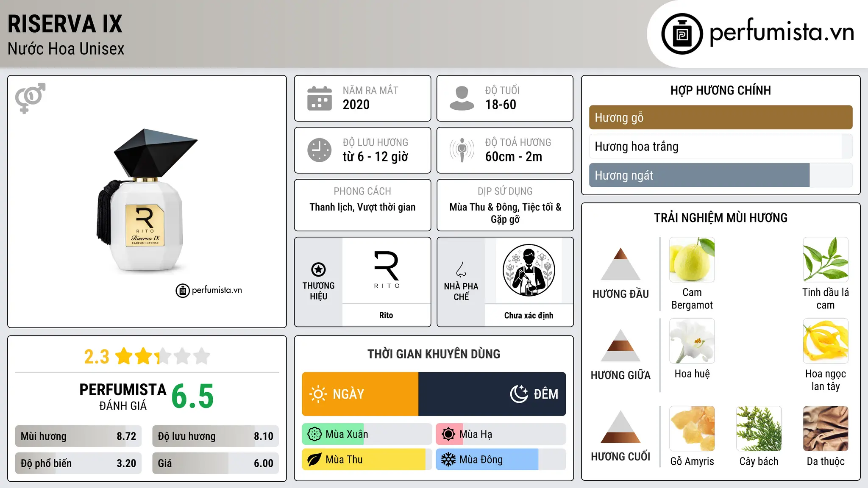This screenshot has width=868, height=488.
Task: Click the Giá 6.00 score bar
Action: tap(215, 463)
